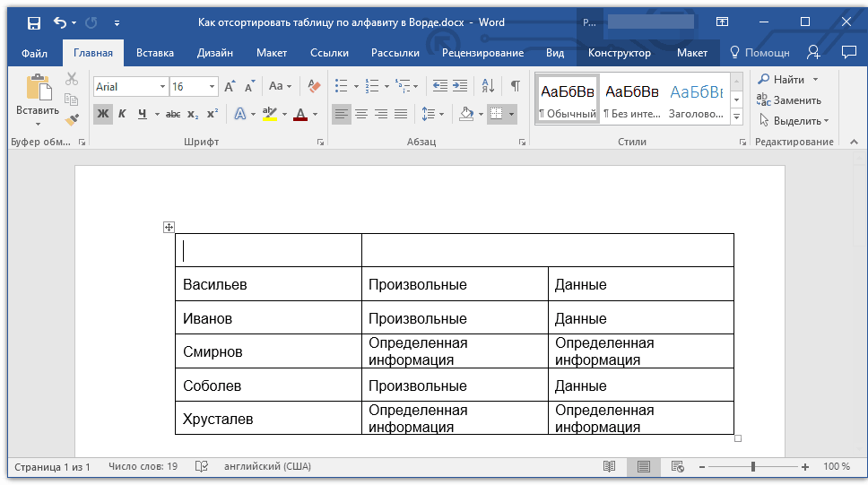868x485 pixels.
Task: Expand the line spacing dropdown
Action: pyautogui.click(x=440, y=114)
